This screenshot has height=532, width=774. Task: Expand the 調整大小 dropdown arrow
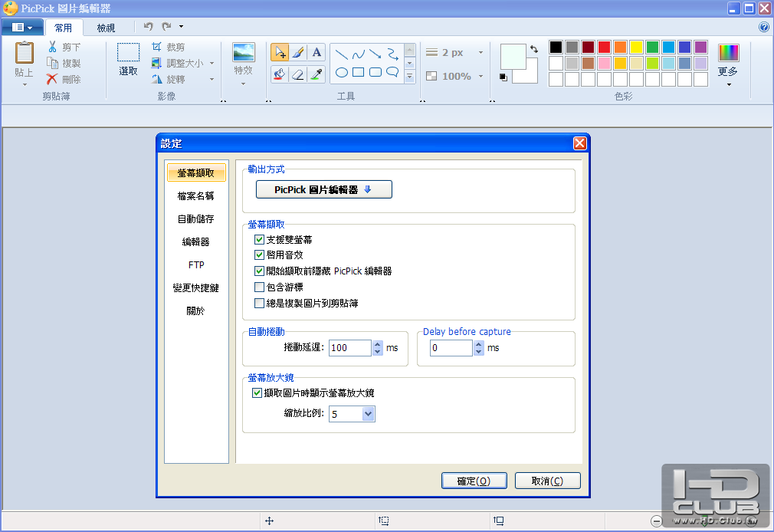[212, 63]
